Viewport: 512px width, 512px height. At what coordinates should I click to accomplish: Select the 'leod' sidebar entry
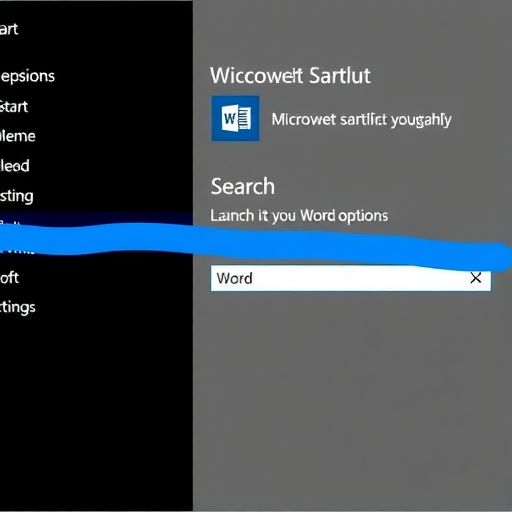pyautogui.click(x=15, y=166)
